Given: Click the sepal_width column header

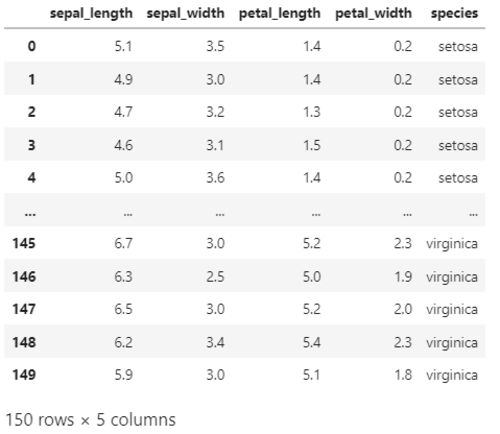Looking at the screenshot, I should coord(185,14).
